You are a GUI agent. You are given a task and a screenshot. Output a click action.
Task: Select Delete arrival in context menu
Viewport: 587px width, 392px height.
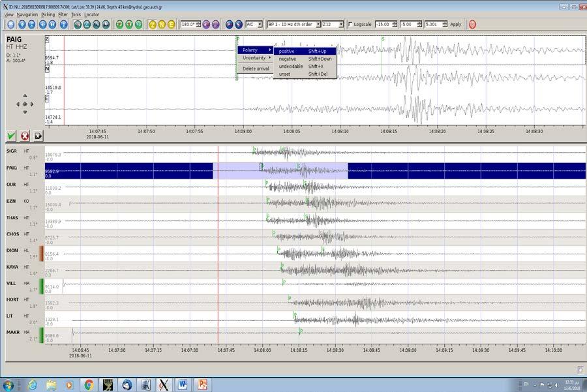tap(255, 69)
